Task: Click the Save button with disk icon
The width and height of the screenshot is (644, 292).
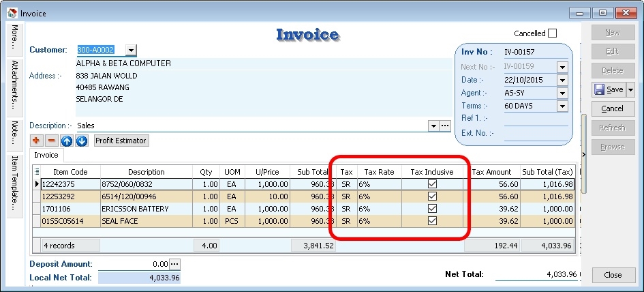Action: [608, 89]
